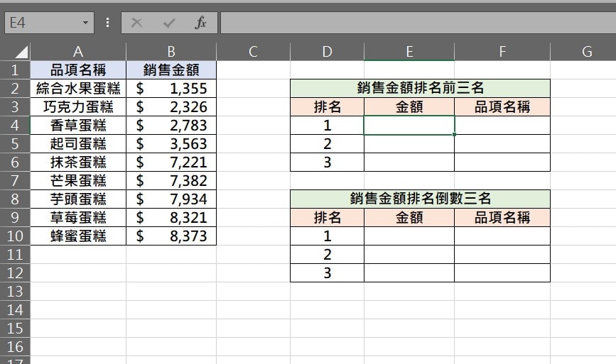Click 排名 header in the bottom-three table
This screenshot has height=364, width=616.
[328, 218]
